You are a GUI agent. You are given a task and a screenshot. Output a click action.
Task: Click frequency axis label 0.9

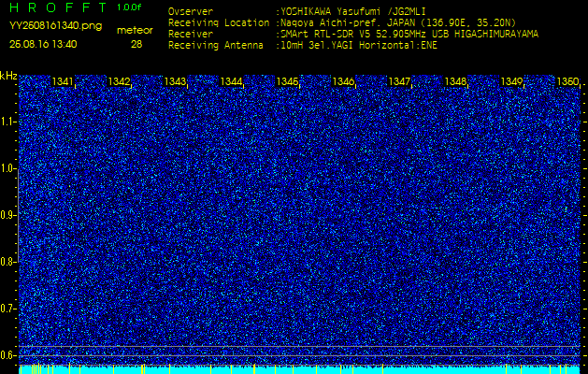tap(7, 215)
